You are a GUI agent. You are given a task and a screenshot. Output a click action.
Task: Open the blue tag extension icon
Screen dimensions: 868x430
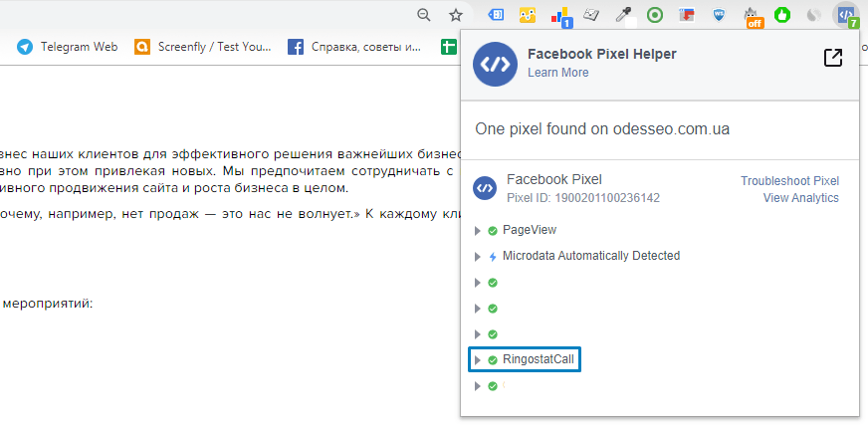[x=496, y=15]
